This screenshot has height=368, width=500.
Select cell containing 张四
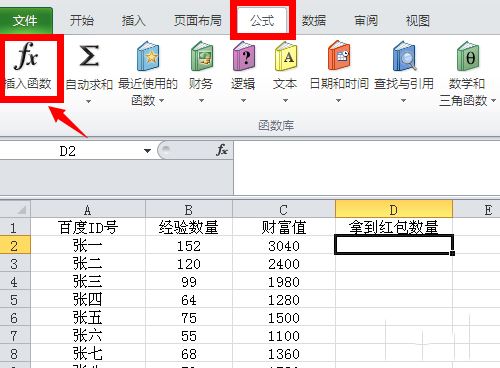point(88,299)
